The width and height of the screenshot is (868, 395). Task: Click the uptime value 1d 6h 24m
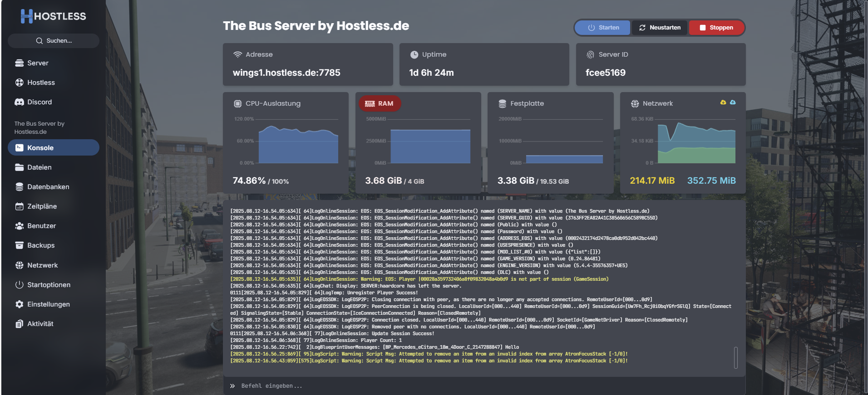[x=431, y=73]
